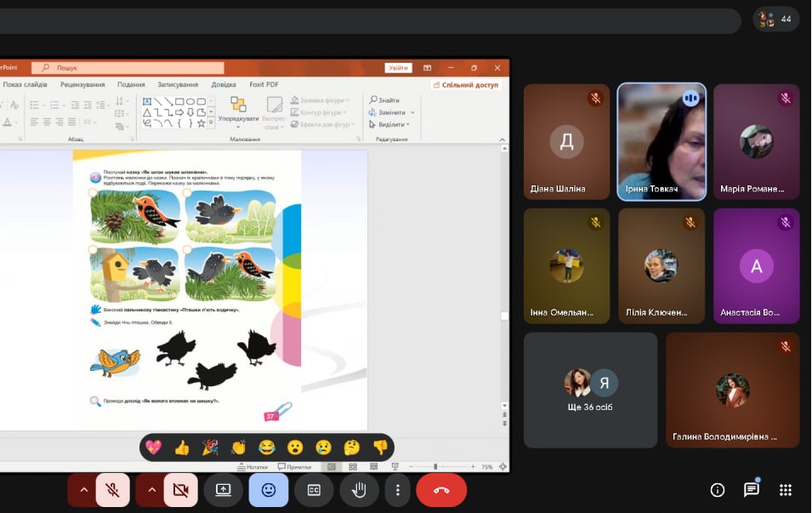Image resolution: width=812 pixels, height=513 pixels.
Task: Toggle the turned-off camera button
Action: pyautogui.click(x=180, y=490)
